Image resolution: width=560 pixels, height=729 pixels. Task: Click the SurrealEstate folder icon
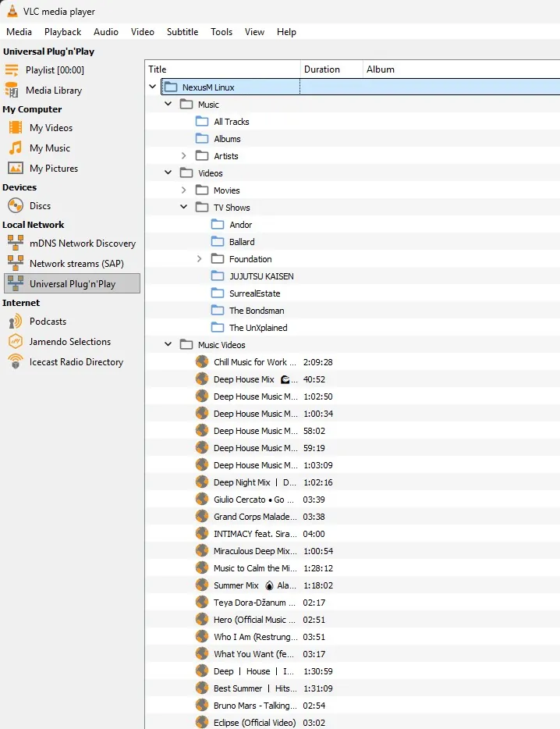point(218,293)
